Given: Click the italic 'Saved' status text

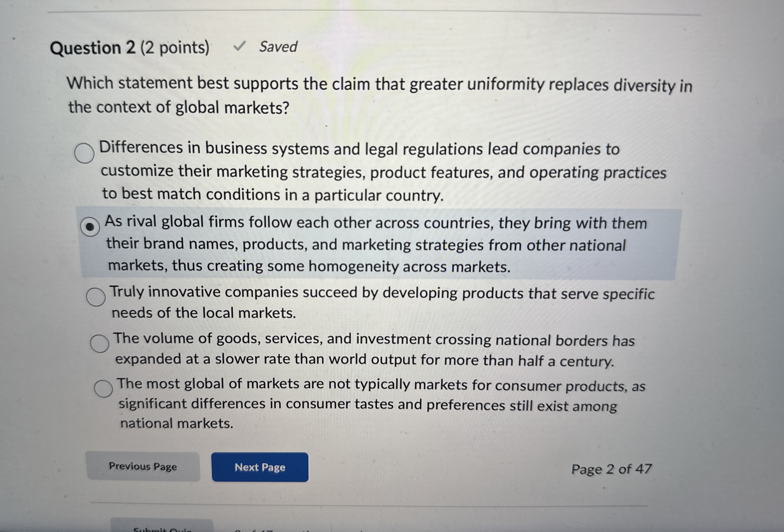Looking at the screenshot, I should pos(278,47).
